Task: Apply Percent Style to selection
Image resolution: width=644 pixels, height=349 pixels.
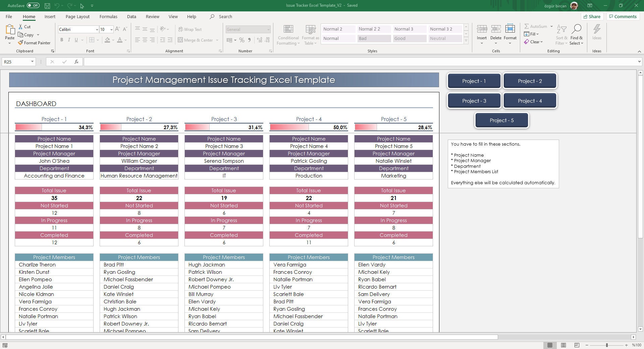Action: (242, 40)
